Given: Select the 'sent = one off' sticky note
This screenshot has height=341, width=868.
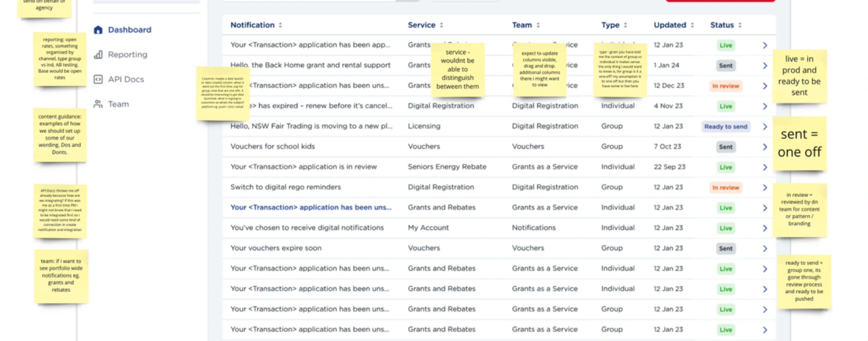Looking at the screenshot, I should (799, 143).
